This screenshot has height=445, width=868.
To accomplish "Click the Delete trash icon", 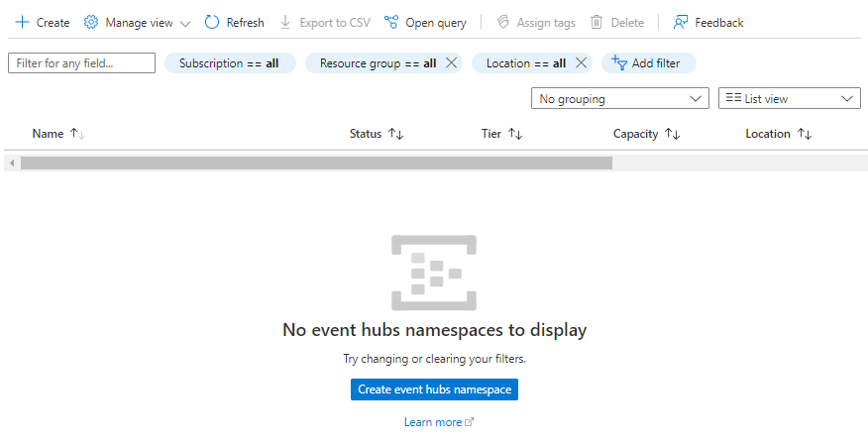I will coord(597,22).
